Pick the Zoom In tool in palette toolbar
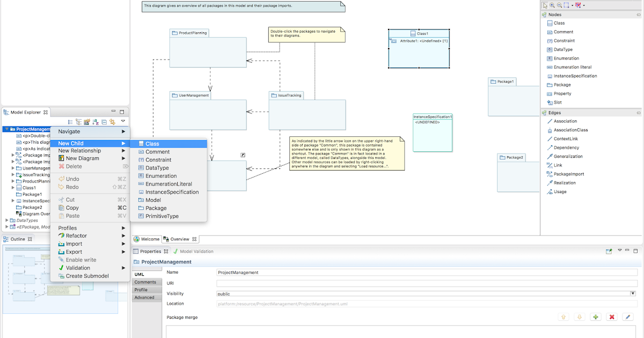Image resolution: width=644 pixels, height=338 pixels. 552,5
